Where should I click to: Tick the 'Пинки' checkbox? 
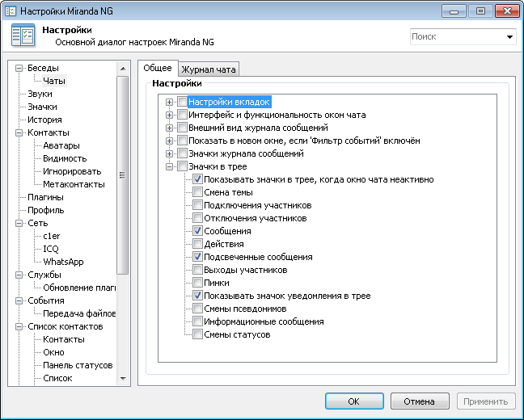(197, 283)
